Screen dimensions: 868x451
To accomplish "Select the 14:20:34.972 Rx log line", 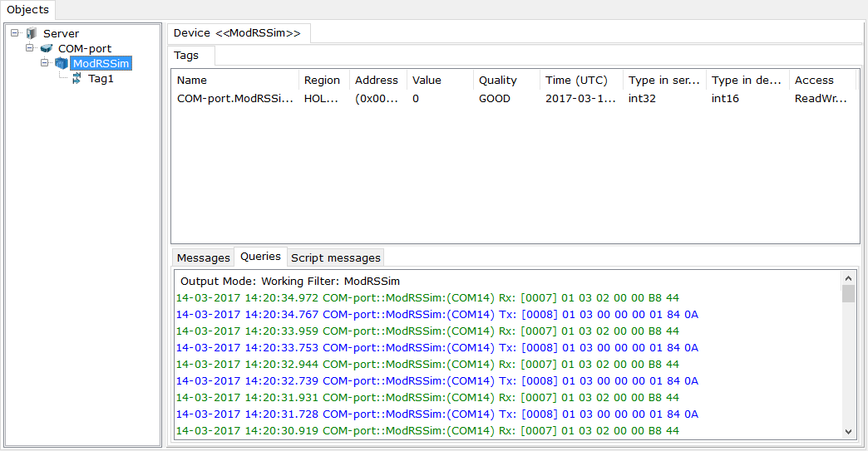I will click(x=427, y=298).
